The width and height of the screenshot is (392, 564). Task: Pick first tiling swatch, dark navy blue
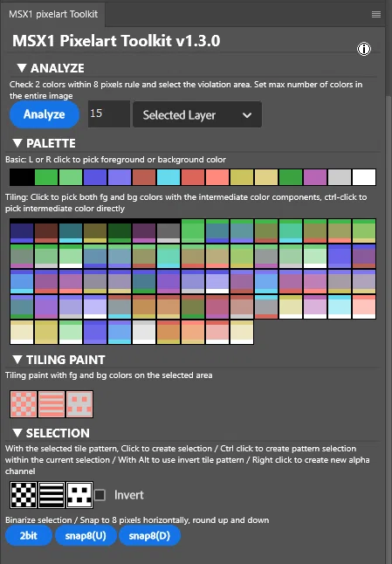pyautogui.click(x=22, y=231)
